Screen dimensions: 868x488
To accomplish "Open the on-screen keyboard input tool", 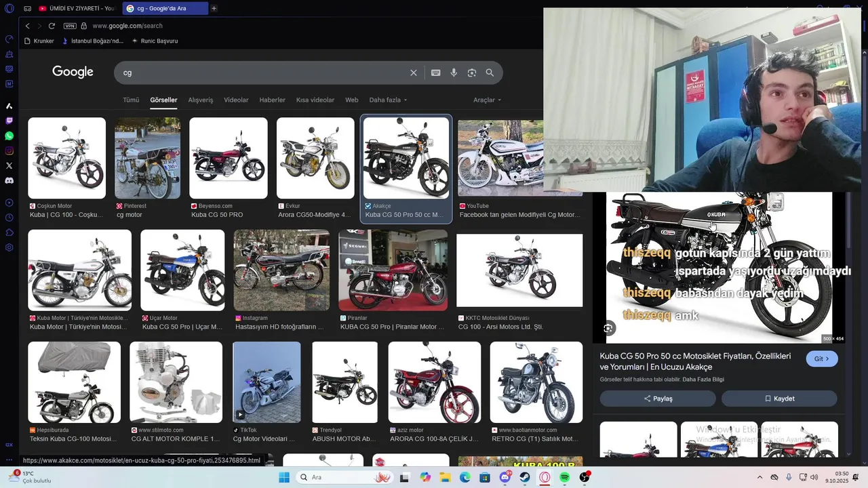I will [x=435, y=73].
